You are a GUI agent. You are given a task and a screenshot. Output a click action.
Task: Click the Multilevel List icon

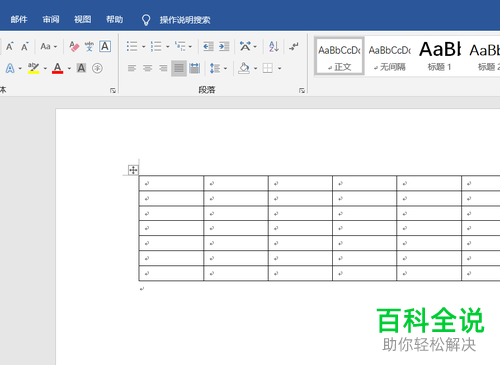pos(180,46)
